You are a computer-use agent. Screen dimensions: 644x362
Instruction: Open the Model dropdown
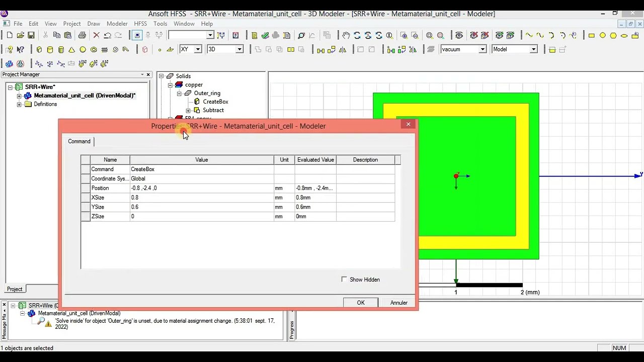(x=533, y=49)
